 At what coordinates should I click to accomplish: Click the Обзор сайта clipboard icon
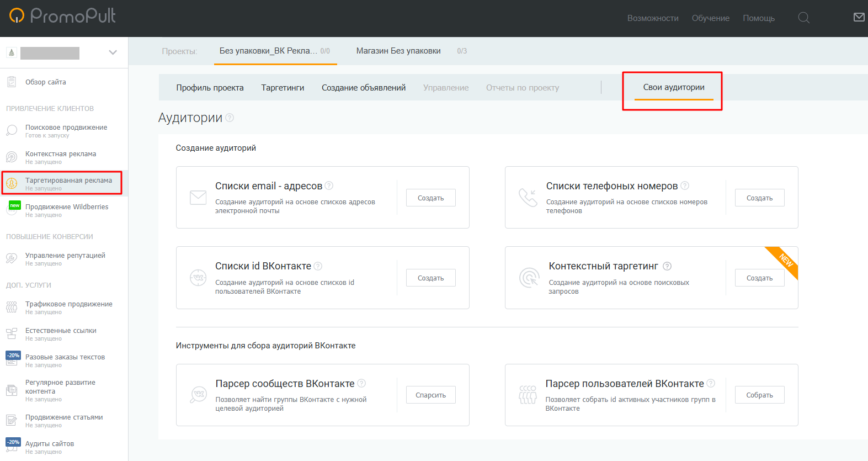tap(11, 82)
